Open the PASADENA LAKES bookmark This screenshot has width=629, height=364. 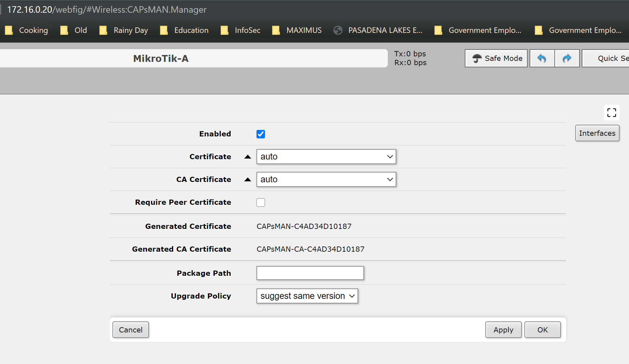pos(378,30)
